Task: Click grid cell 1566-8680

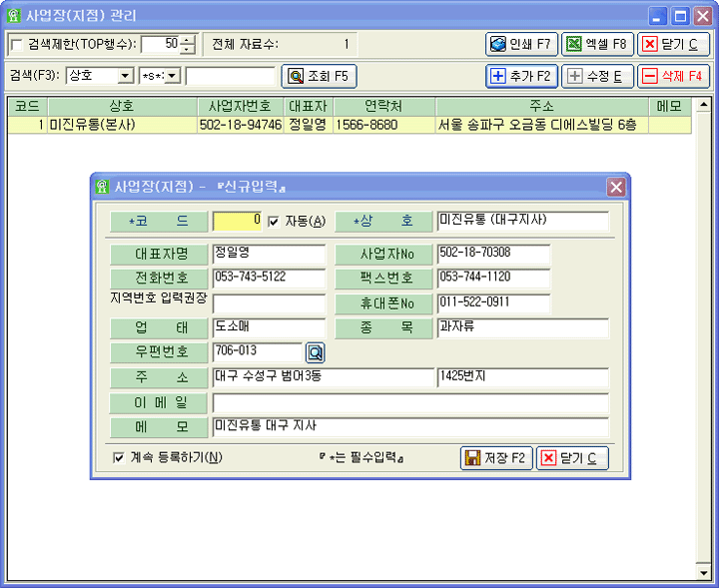Action: [383, 125]
